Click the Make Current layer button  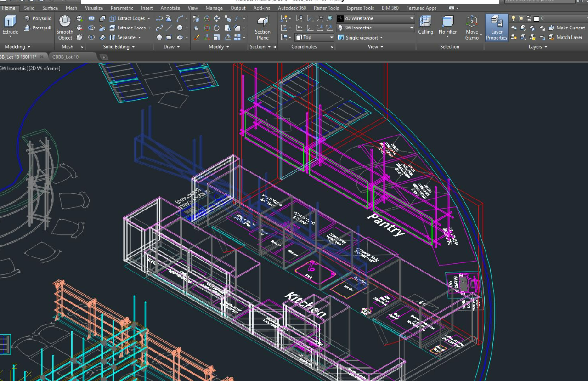[566, 28]
